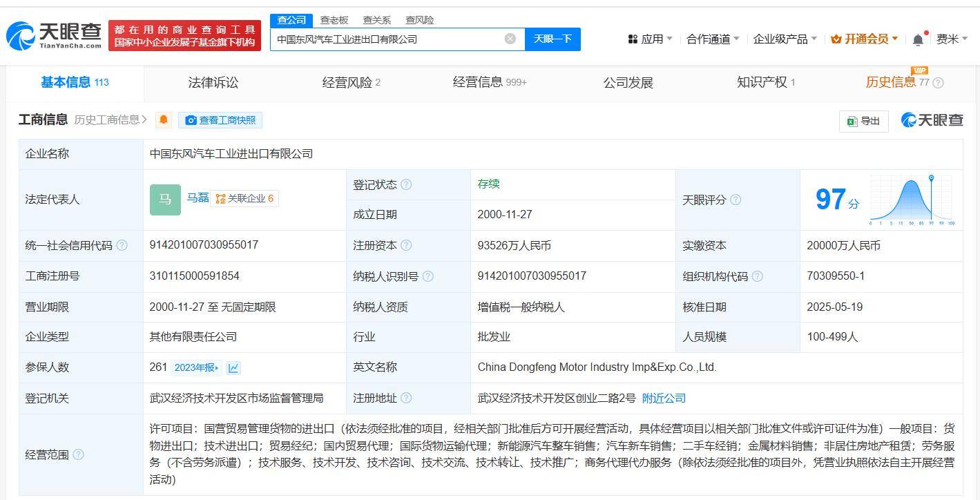
Task: Switch to the 基本信息 tab
Action: click(x=75, y=82)
